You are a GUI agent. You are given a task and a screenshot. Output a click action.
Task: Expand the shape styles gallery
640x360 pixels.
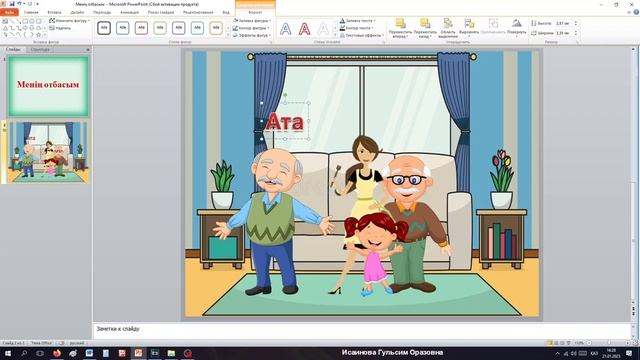228,36
